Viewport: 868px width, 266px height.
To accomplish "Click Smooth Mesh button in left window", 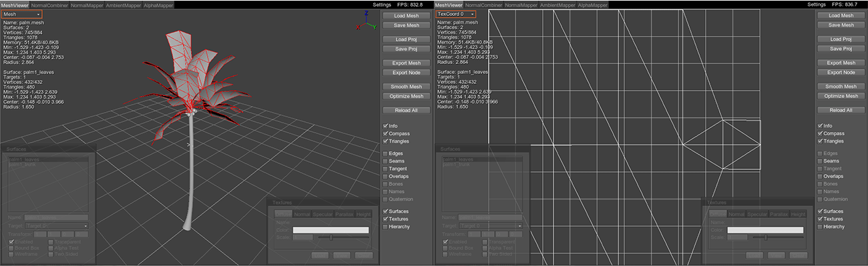I will click(x=407, y=87).
